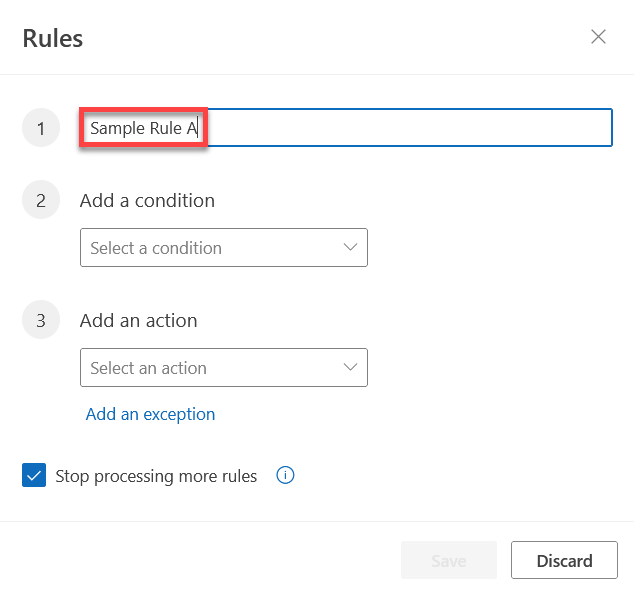Click the 'Rules' dialog title
The height and width of the screenshot is (595, 634).
point(53,39)
